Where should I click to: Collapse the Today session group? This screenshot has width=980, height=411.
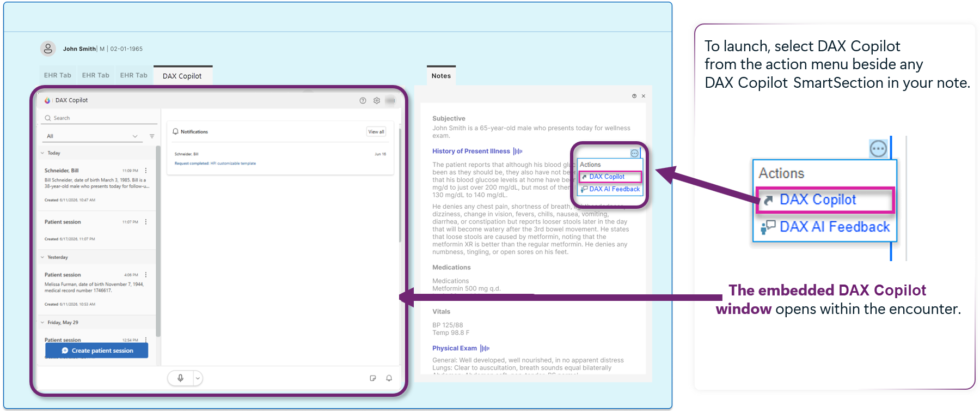42,153
